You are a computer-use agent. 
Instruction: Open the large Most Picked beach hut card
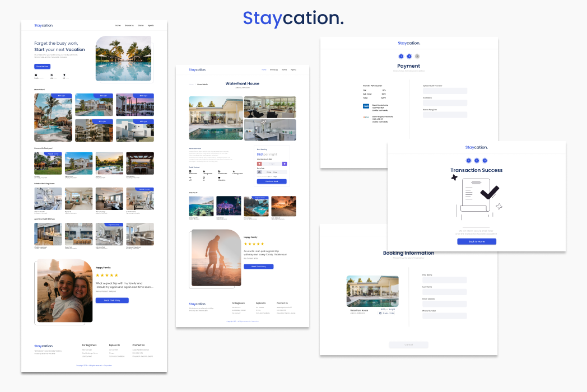[53, 118]
